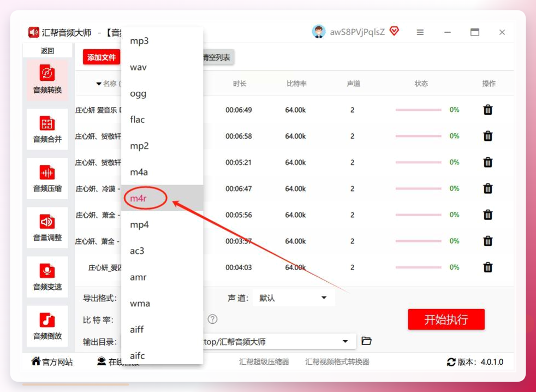Click the 添加文件 add file button
Screen dimensions: 536x392
click(102, 57)
